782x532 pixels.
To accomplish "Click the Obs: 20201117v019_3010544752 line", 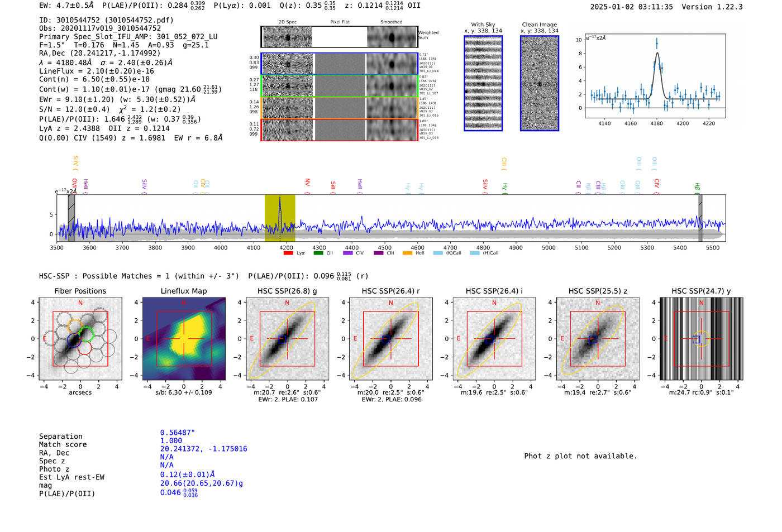I will tap(100, 28).
